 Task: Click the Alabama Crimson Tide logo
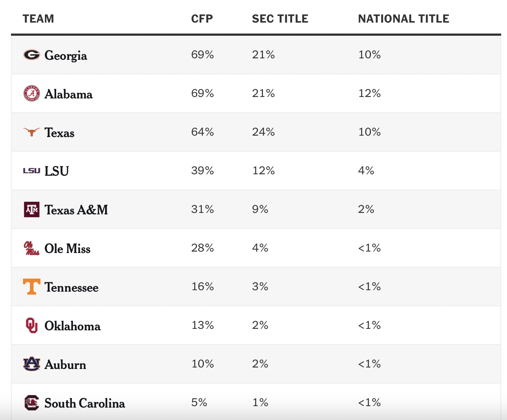(x=32, y=94)
